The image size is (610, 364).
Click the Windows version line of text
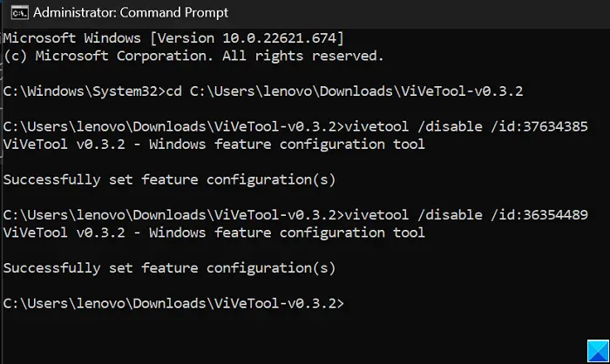coord(173,38)
